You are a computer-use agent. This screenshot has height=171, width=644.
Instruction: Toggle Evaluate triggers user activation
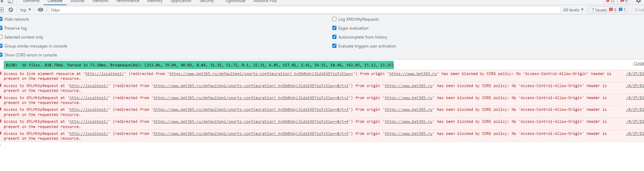pyautogui.click(x=334, y=46)
